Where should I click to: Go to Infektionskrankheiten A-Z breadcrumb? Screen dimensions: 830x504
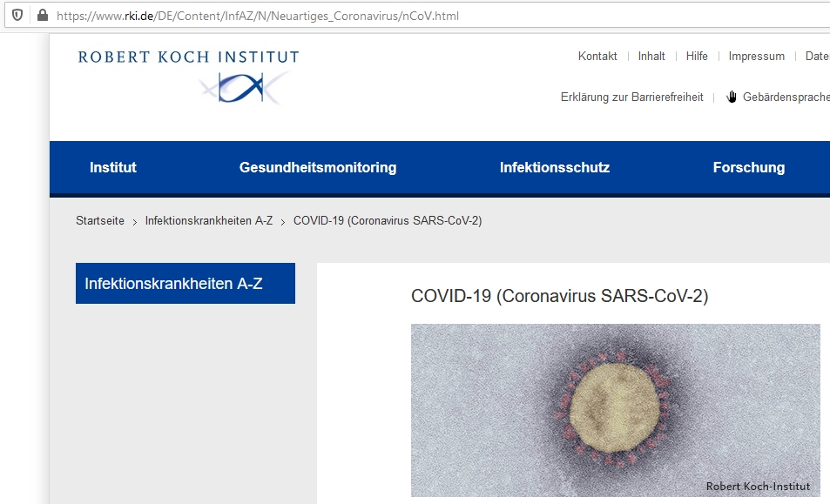[208, 220]
